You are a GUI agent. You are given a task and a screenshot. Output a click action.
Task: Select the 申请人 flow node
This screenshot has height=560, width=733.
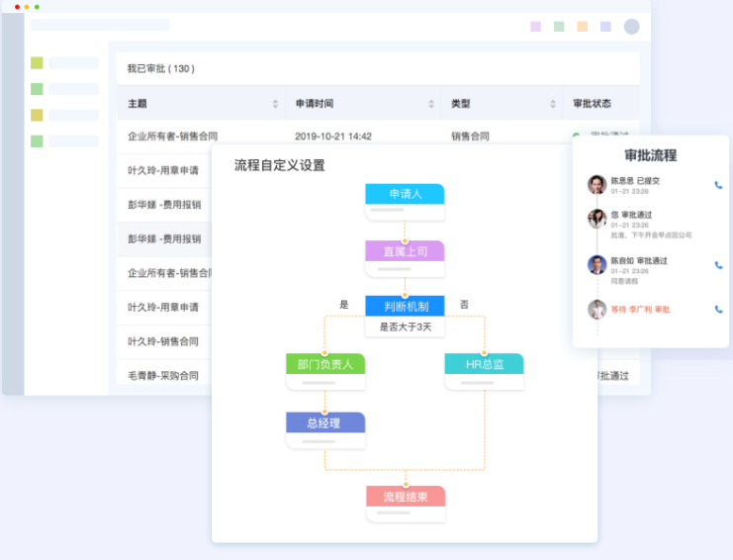point(405,194)
